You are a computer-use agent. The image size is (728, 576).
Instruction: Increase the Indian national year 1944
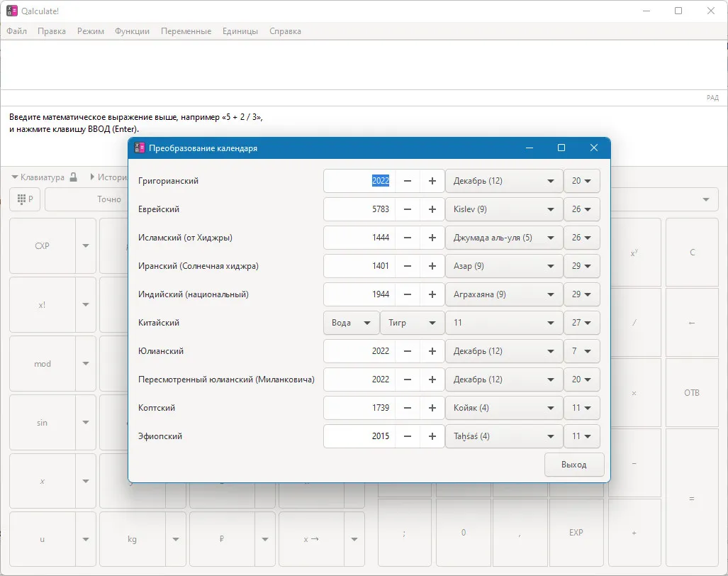(432, 294)
